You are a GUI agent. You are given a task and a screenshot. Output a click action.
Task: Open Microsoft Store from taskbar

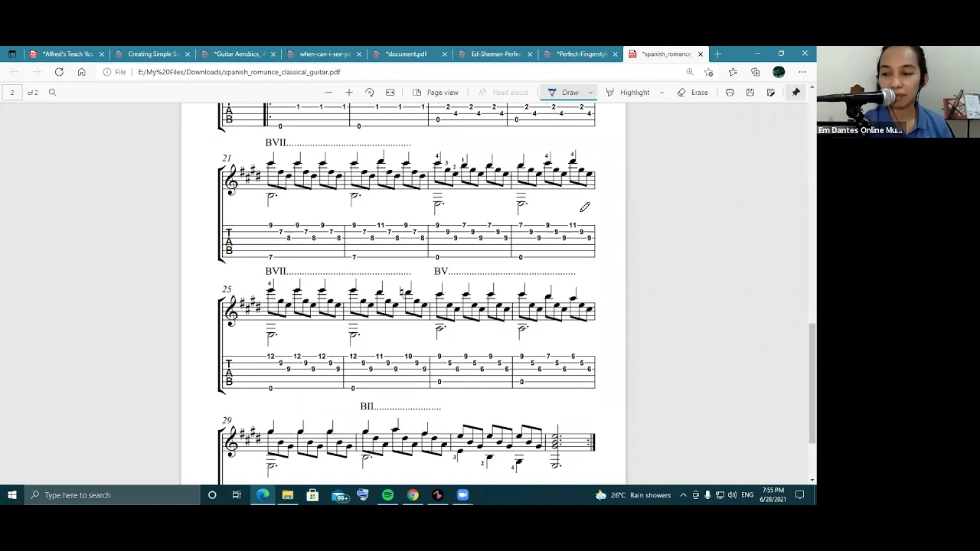[312, 495]
